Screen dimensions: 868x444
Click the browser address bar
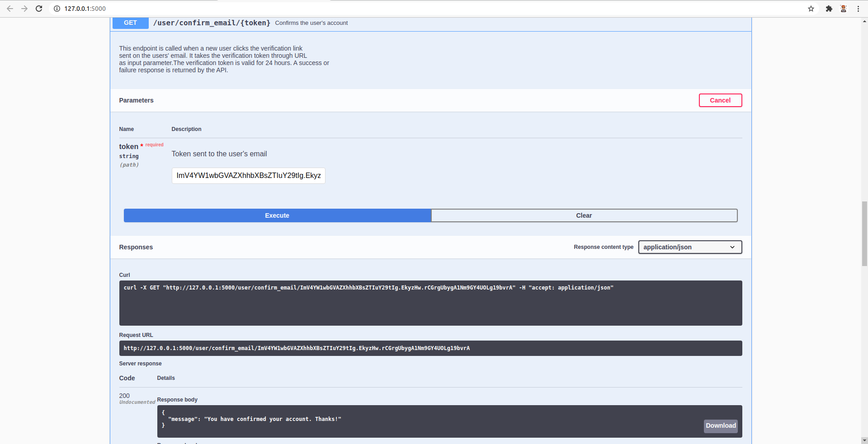pyautogui.click(x=181, y=9)
